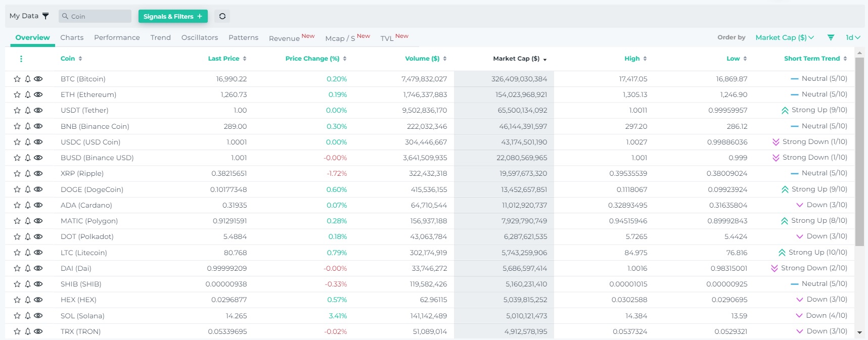Set alert bell for BNB (Binance Coin)
This screenshot has height=340, width=868.
point(28,126)
